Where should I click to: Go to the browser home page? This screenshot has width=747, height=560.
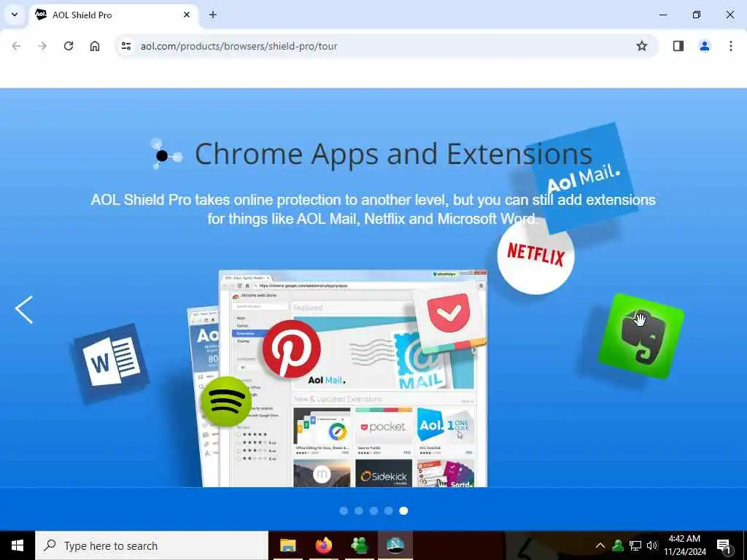click(x=95, y=46)
